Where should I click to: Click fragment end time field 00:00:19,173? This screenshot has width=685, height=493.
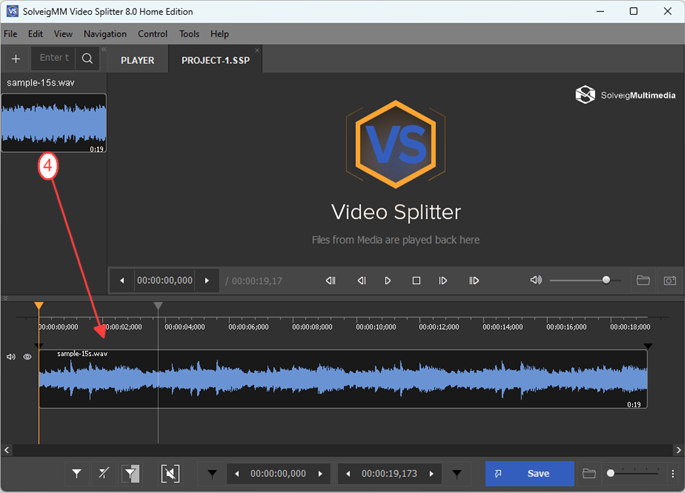coord(389,474)
